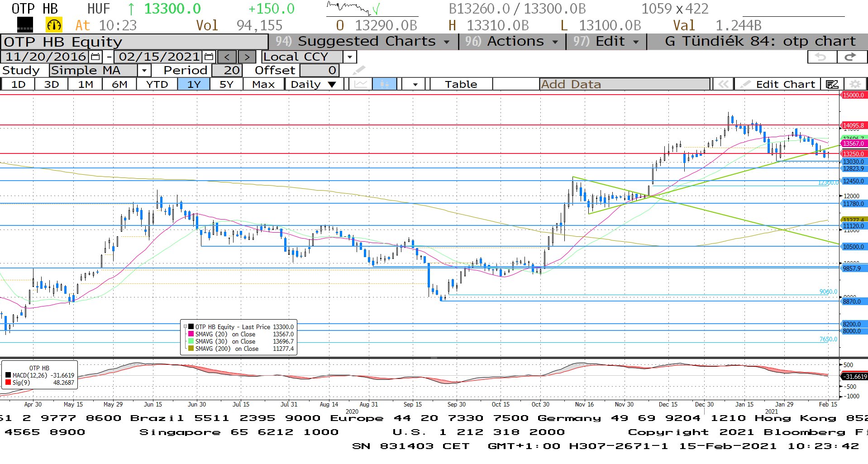
Task: Click the 13250.0 red price axis label
Action: click(854, 154)
